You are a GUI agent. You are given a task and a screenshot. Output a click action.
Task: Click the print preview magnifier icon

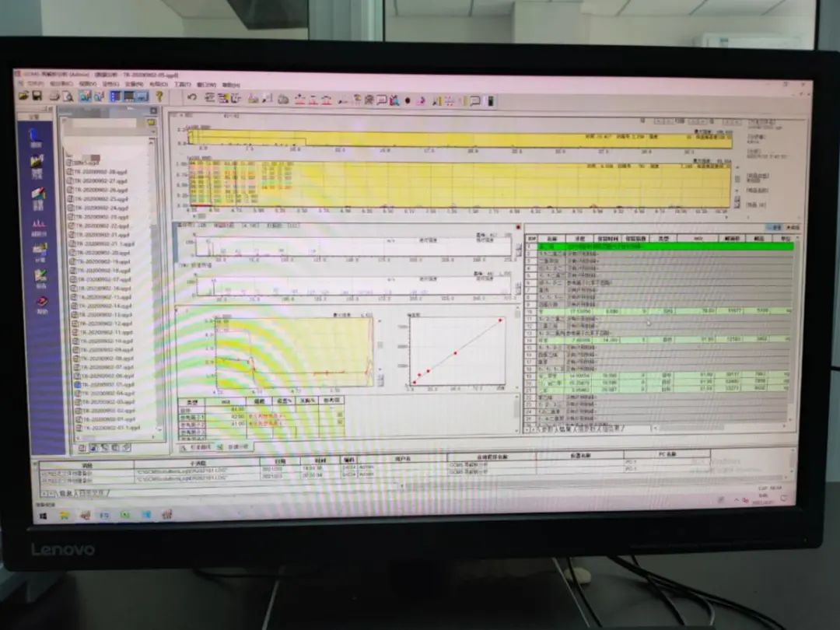(x=68, y=96)
